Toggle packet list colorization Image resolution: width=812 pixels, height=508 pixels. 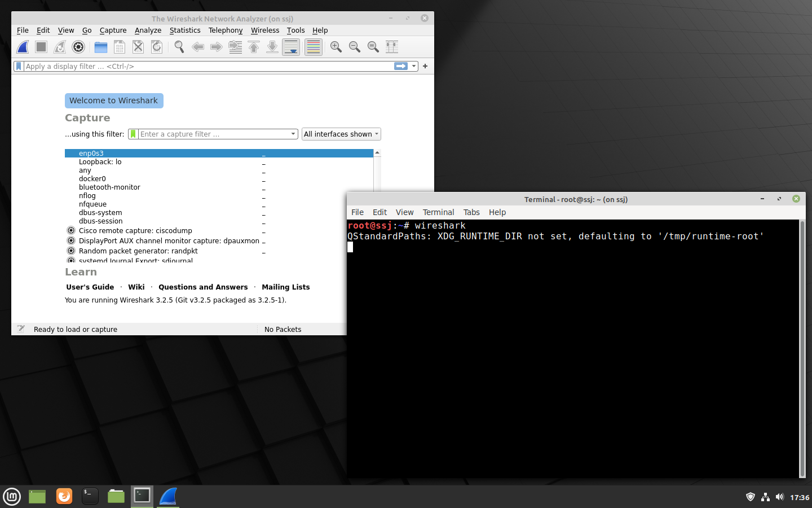pyautogui.click(x=313, y=47)
